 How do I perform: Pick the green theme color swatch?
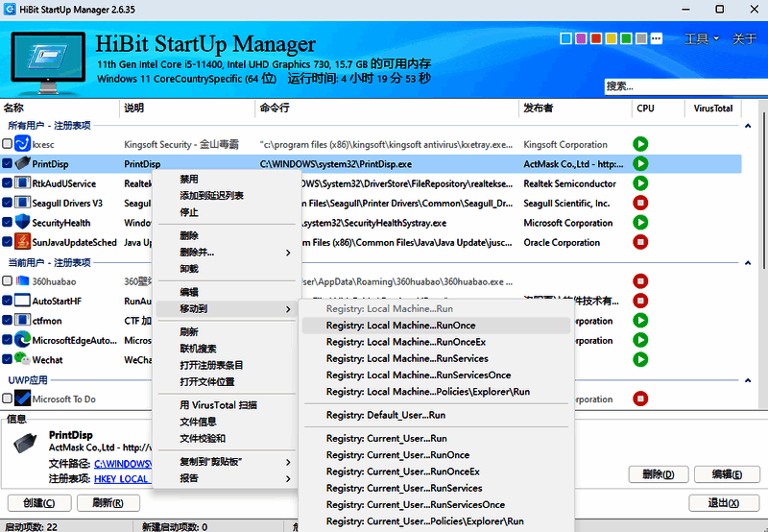tap(626, 38)
